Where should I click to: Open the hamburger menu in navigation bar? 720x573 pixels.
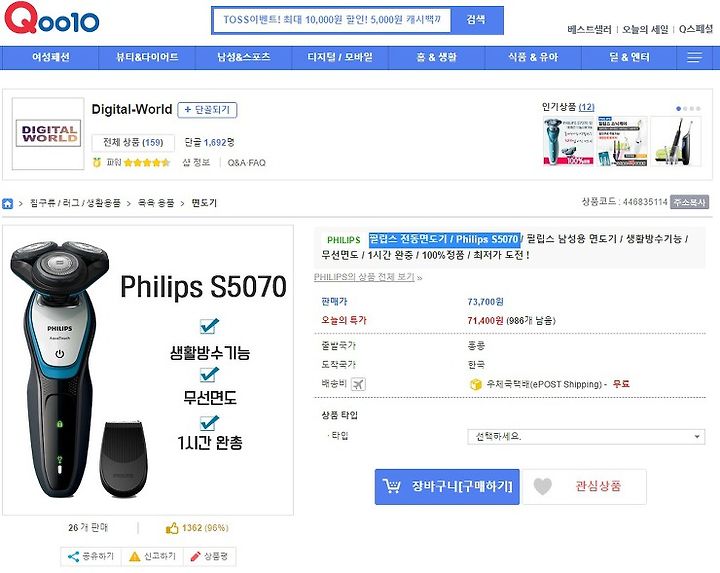694,57
